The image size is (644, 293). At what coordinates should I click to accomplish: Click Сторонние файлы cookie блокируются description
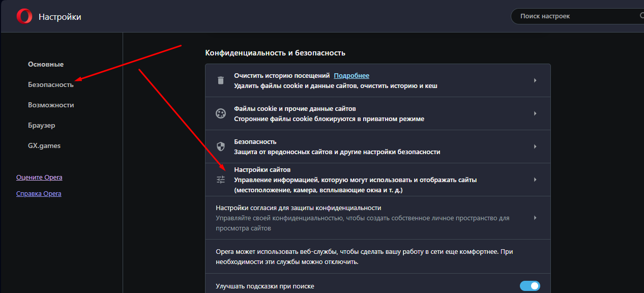pyautogui.click(x=329, y=119)
